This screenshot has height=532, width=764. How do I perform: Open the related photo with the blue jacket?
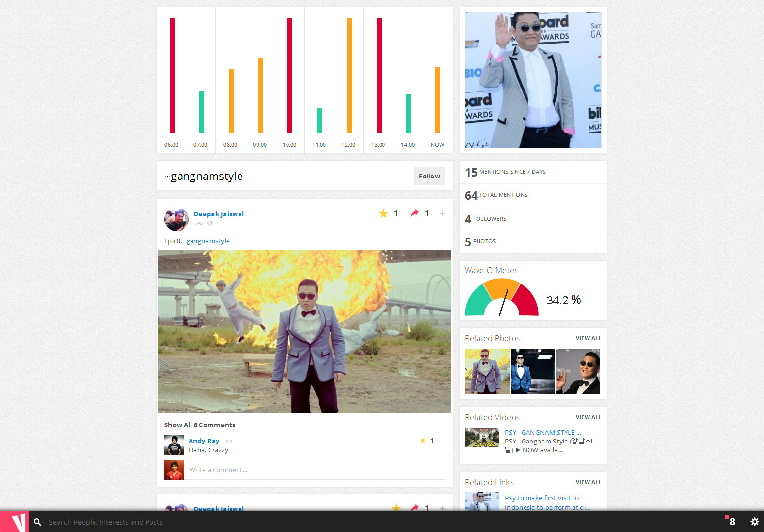click(533, 371)
